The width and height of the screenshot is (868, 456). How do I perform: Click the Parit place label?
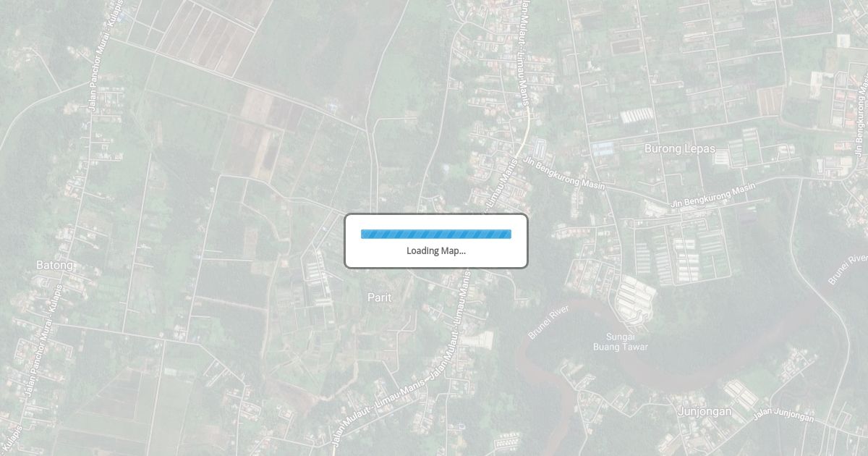(x=380, y=297)
